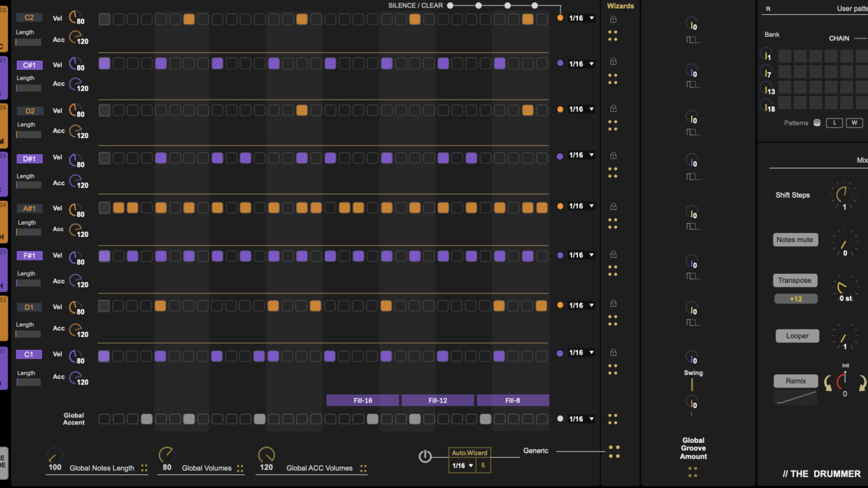This screenshot has width=868, height=488.
Task: Open the Auto.Wizard 1/16 dropdown
Action: tap(462, 466)
